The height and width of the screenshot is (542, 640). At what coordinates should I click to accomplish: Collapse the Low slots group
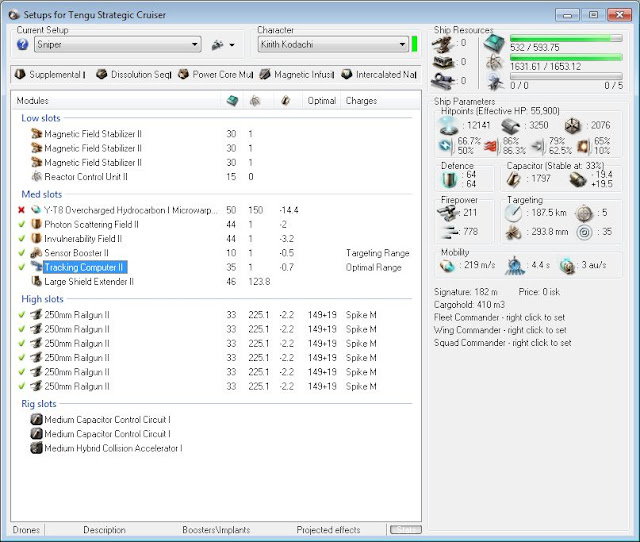click(x=41, y=118)
